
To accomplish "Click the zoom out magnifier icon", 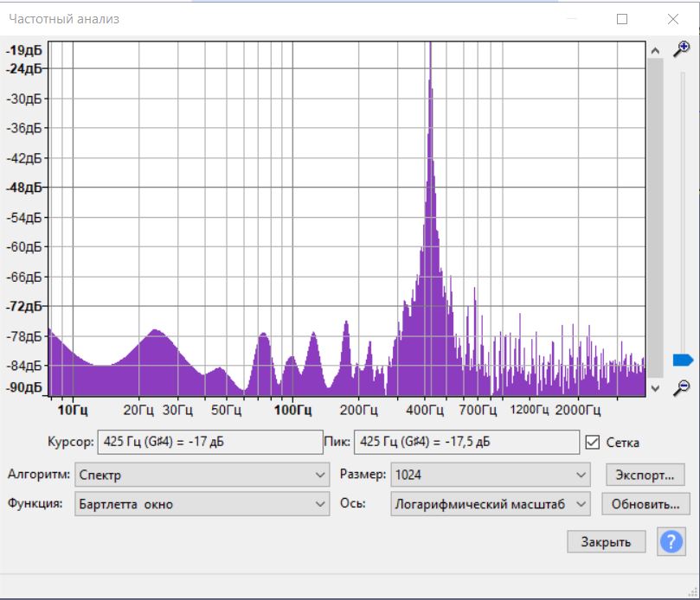I will coord(682,386).
